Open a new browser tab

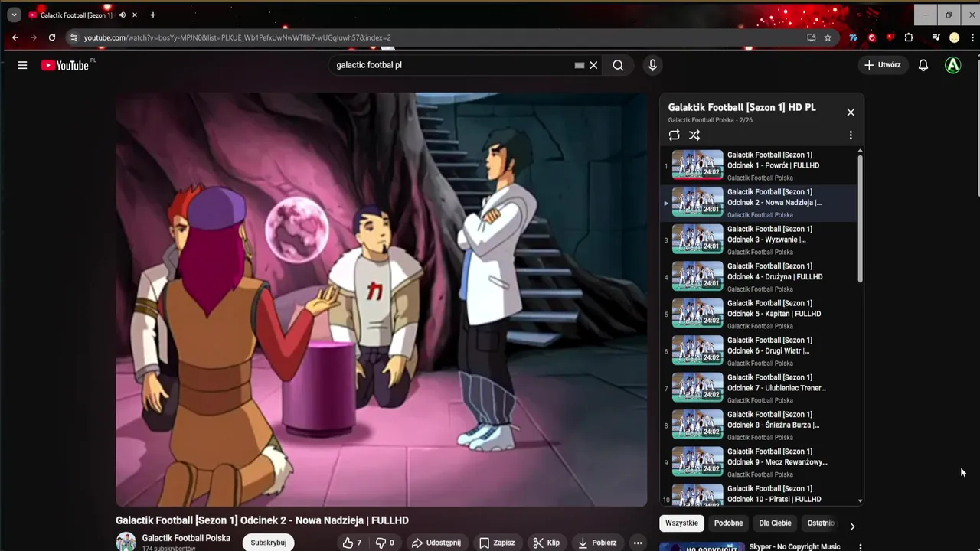coord(153,15)
